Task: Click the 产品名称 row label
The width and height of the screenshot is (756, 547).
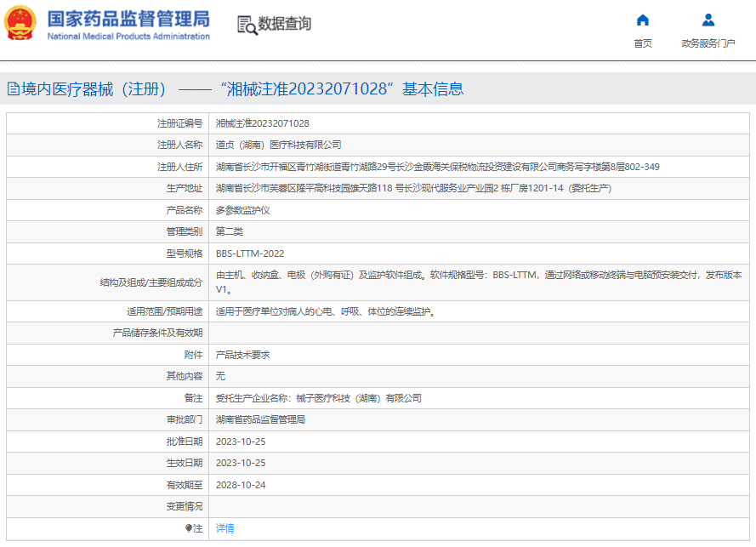Action: (x=185, y=210)
